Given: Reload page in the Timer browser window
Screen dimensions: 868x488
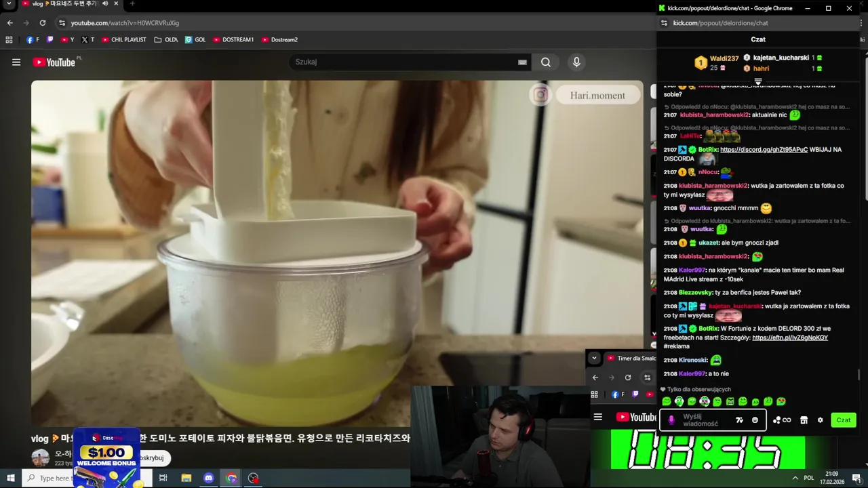Looking at the screenshot, I should coord(628,378).
